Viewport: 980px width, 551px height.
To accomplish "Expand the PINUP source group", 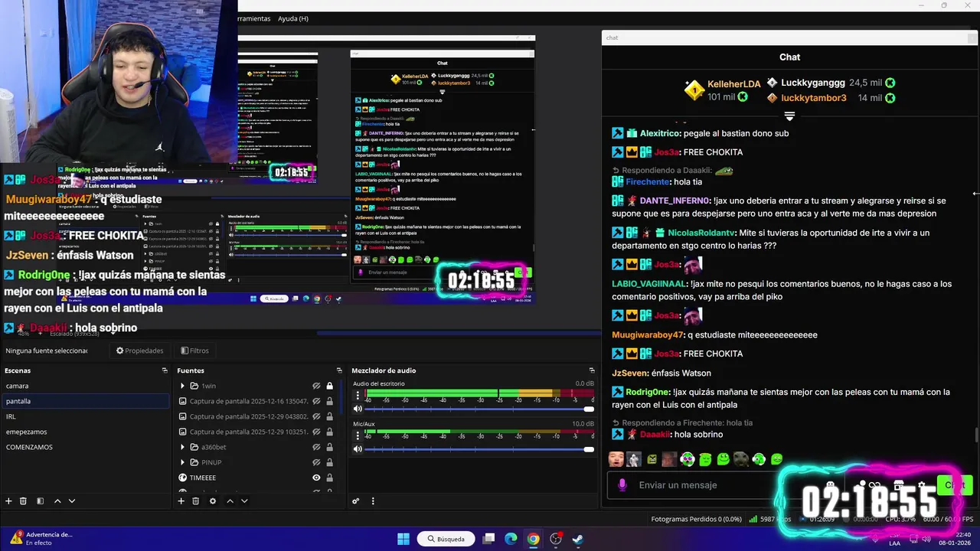I will coord(182,462).
